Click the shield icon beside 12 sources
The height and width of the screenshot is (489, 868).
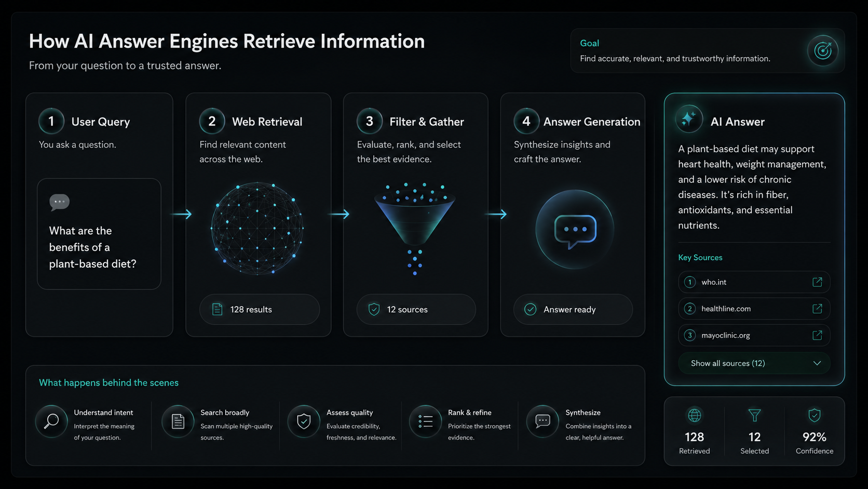(x=374, y=309)
